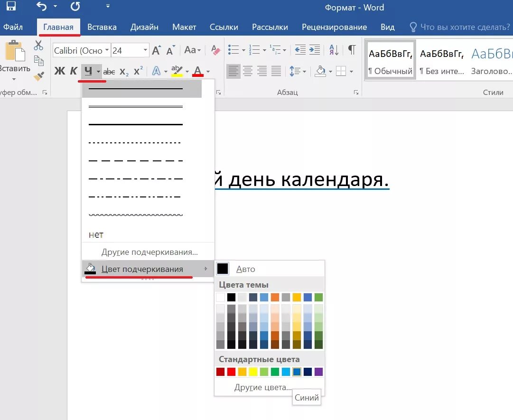Increase paragraph indent
Screen dimensions: 513x420
pos(315,50)
